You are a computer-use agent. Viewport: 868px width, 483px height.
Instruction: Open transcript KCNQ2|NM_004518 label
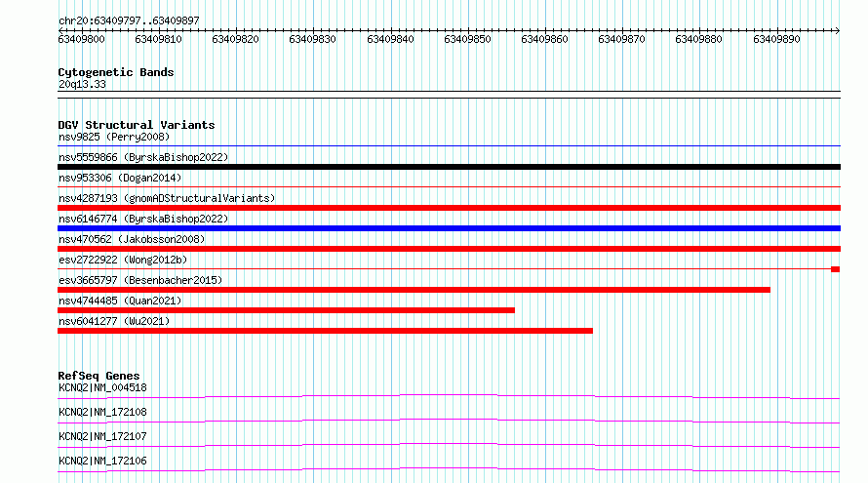(102, 387)
